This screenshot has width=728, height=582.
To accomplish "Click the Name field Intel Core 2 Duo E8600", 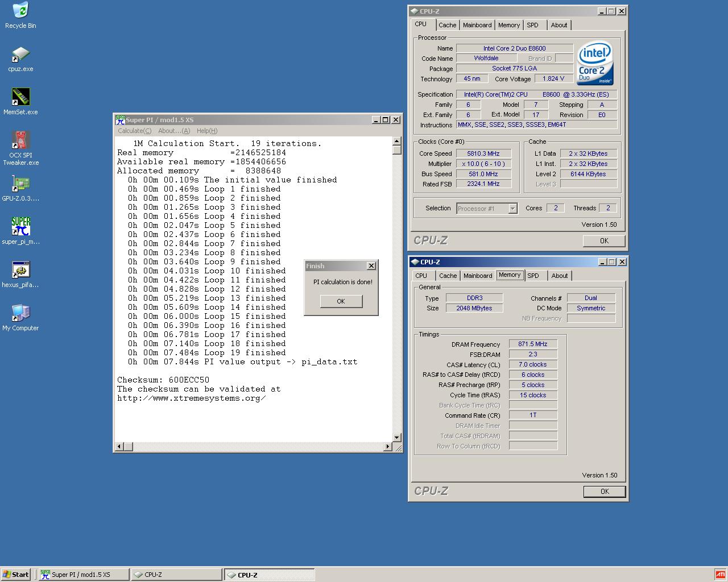I will (x=515, y=48).
